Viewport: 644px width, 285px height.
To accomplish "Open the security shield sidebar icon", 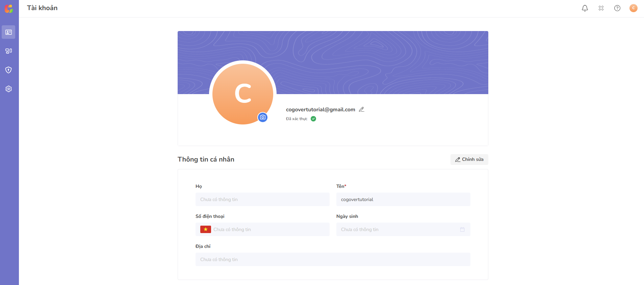I will [x=9, y=70].
